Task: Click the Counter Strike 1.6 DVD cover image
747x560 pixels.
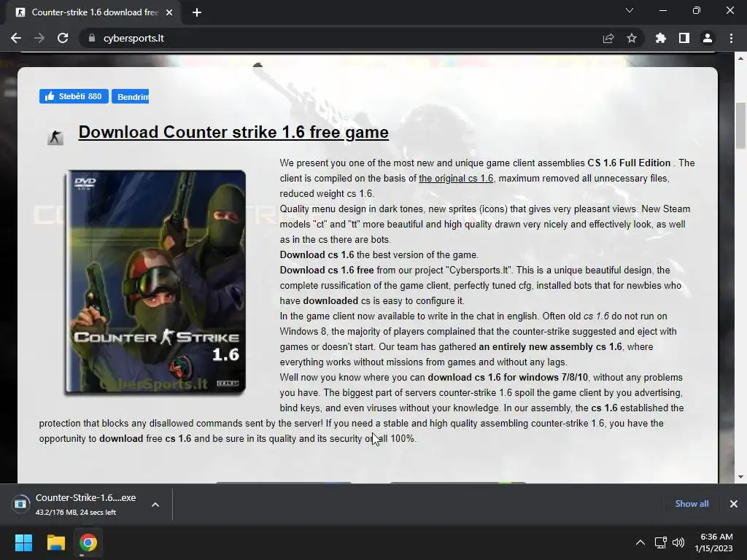Action: pos(155,282)
